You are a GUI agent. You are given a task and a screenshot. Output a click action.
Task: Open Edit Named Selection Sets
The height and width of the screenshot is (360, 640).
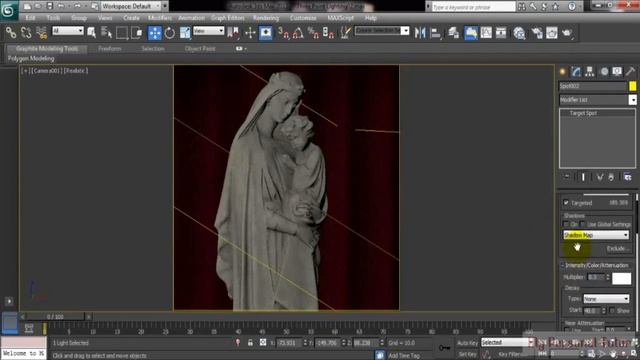point(345,33)
